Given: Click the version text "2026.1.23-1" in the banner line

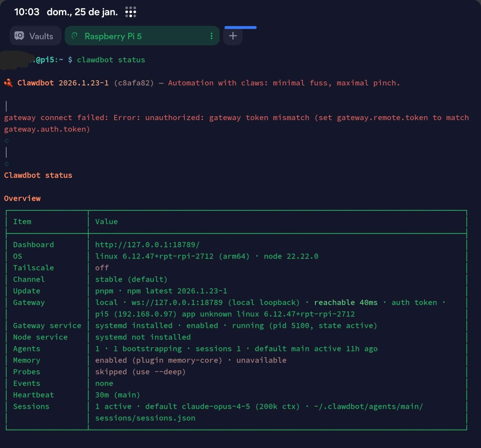Looking at the screenshot, I should [84, 83].
